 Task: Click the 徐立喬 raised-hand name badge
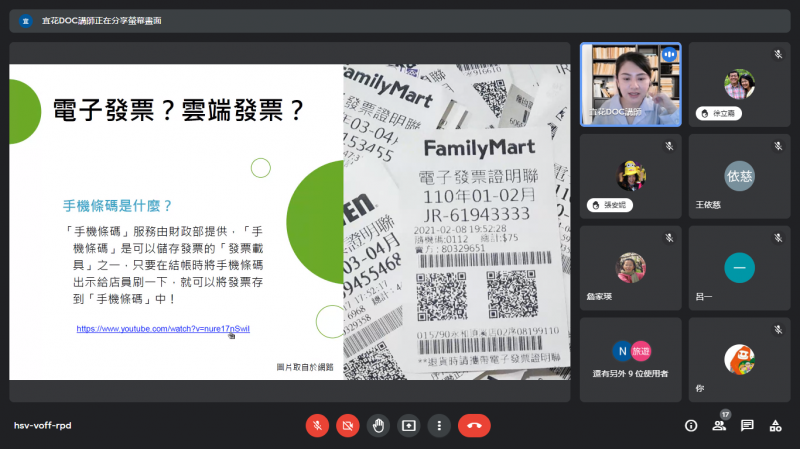pyautogui.click(x=718, y=113)
